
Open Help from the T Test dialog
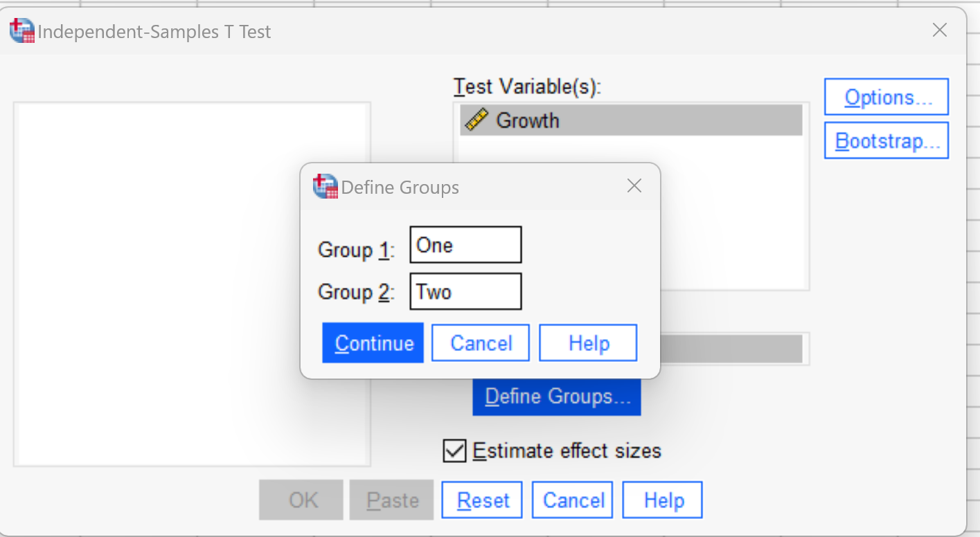point(661,499)
